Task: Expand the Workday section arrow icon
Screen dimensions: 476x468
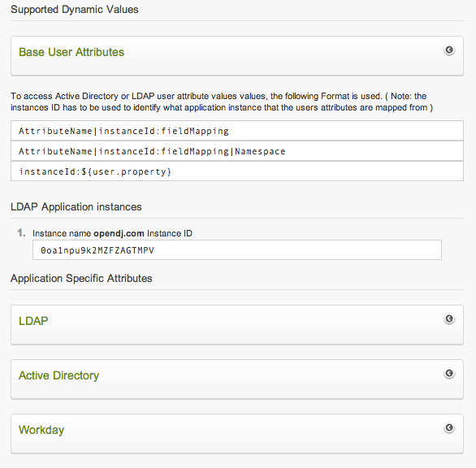Action: (449, 428)
